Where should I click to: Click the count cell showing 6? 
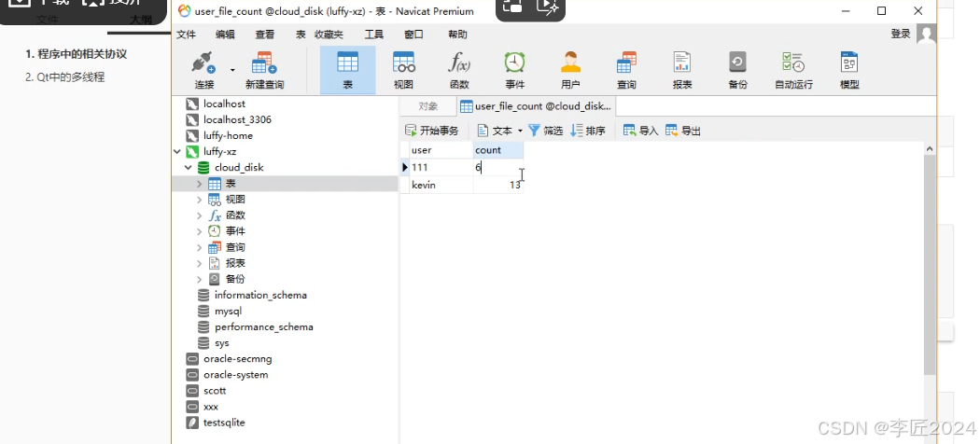[x=498, y=167]
